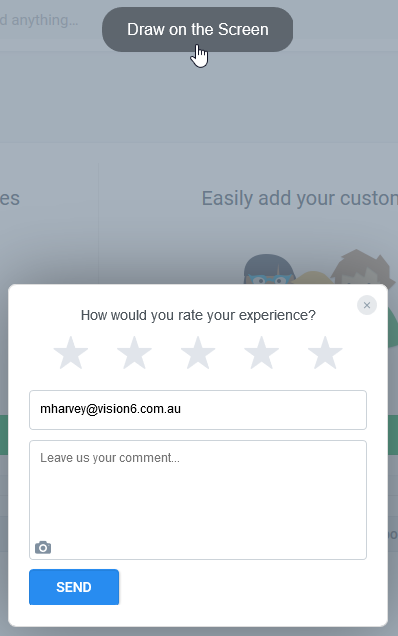The width and height of the screenshot is (398, 636).
Task: Click the 'Easily add your custom' heading behind the dialog
Action: click(x=300, y=199)
